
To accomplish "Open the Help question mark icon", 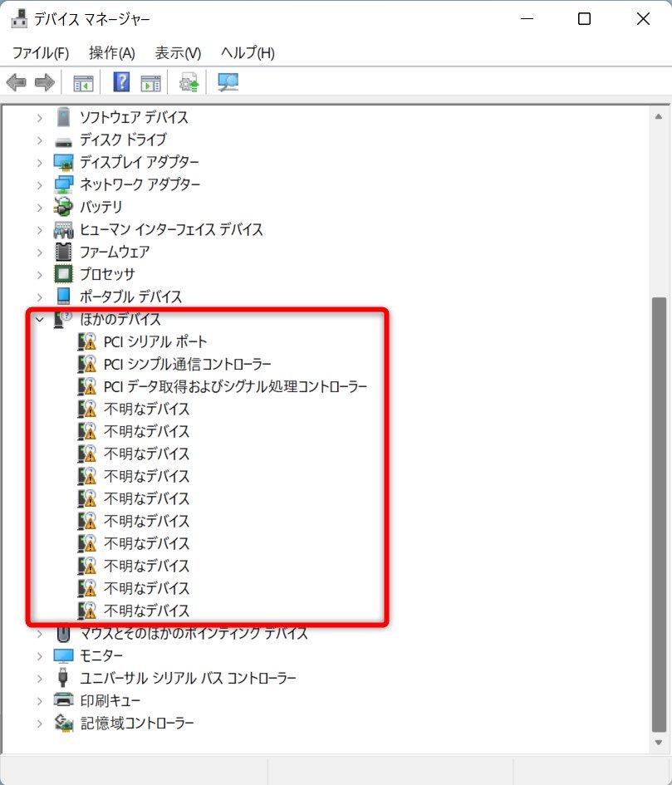I will pyautogui.click(x=121, y=81).
